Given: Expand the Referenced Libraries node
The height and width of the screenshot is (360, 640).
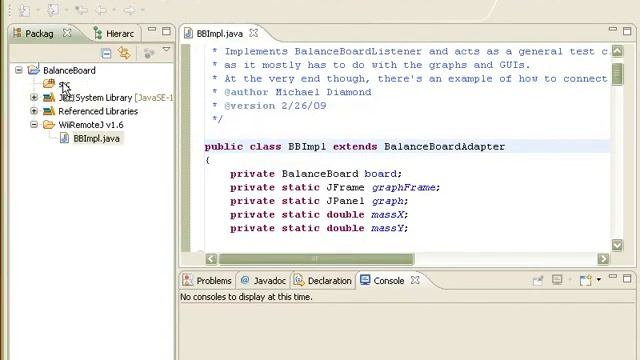Looking at the screenshot, I should 34,111.
